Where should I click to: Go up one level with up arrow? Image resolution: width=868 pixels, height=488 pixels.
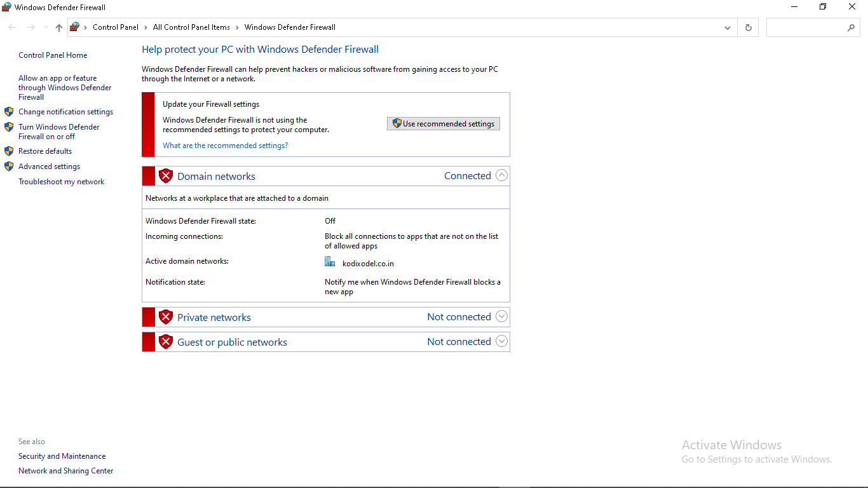pos(59,27)
